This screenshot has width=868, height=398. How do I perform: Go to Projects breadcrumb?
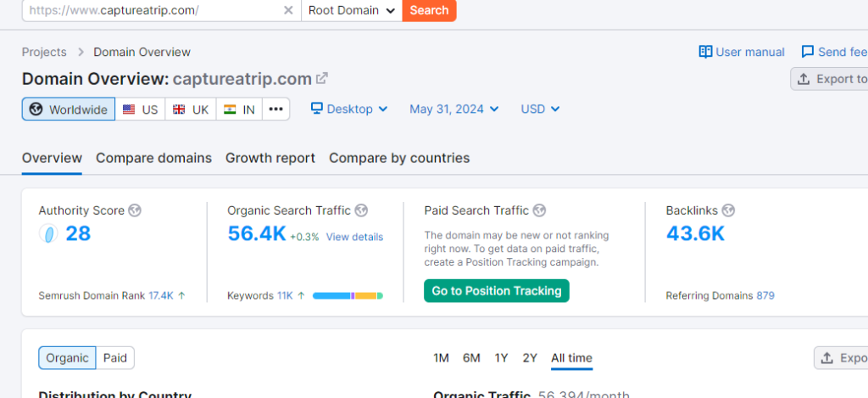click(44, 52)
